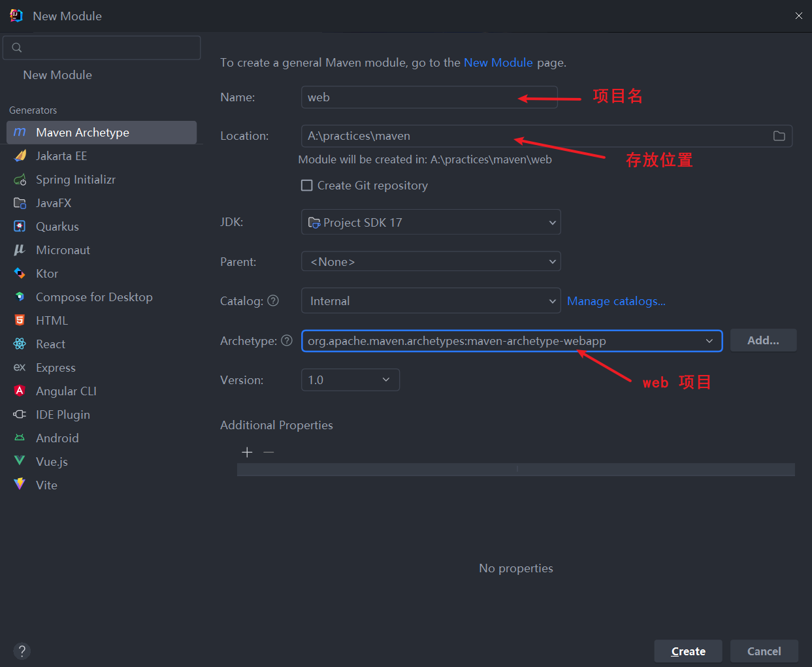This screenshot has height=667, width=812.
Task: Click the Create button
Action: (x=688, y=651)
